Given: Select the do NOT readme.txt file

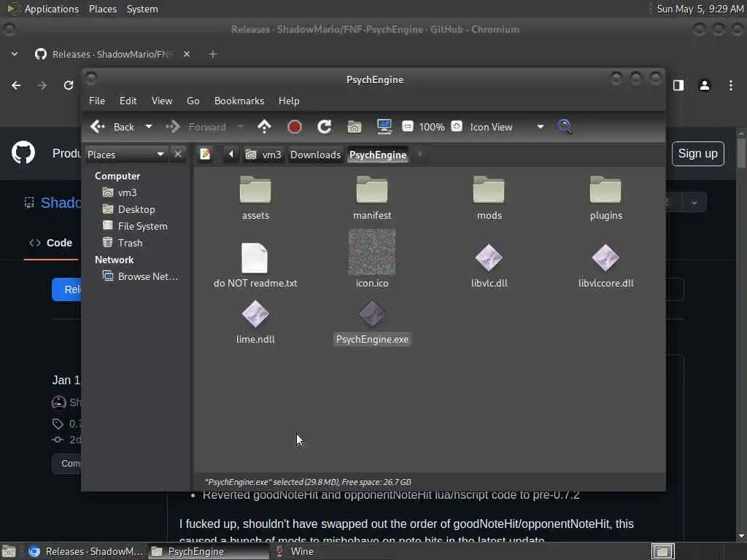Looking at the screenshot, I should tap(255, 258).
